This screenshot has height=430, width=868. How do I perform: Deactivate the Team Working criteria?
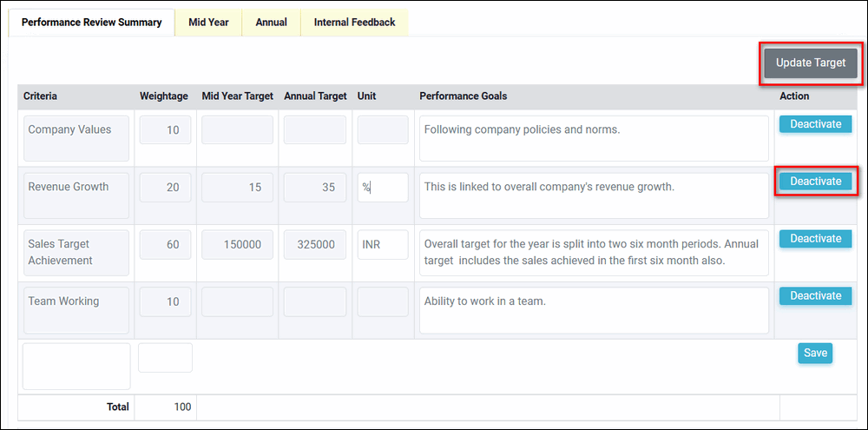coord(815,296)
